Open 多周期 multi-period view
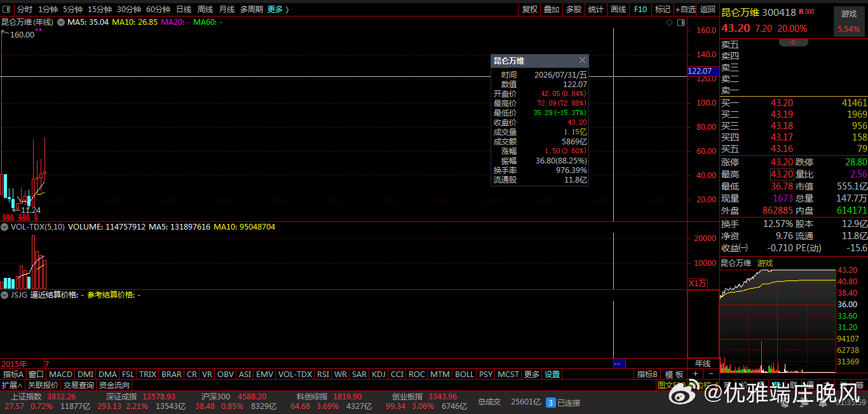The height and width of the screenshot is (414, 868). (x=252, y=10)
